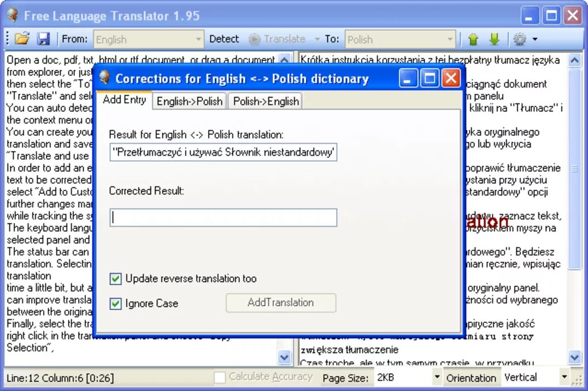Open a document with the folder icon

click(x=22, y=39)
